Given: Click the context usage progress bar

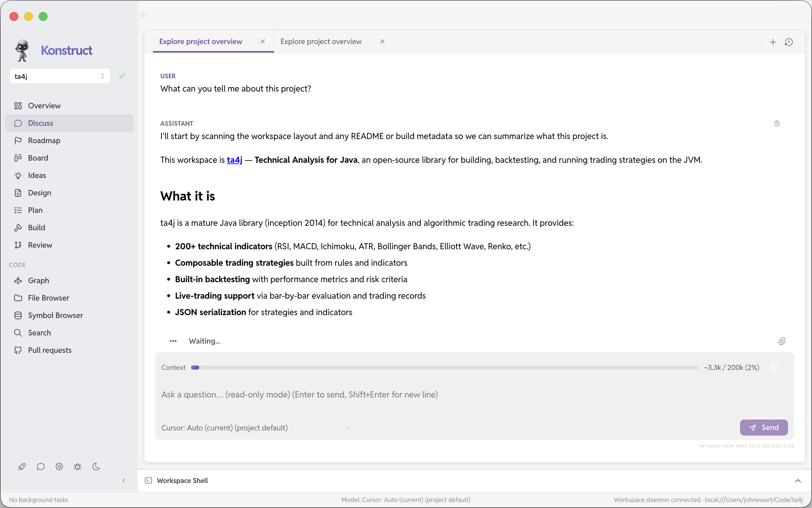Looking at the screenshot, I should tap(444, 368).
